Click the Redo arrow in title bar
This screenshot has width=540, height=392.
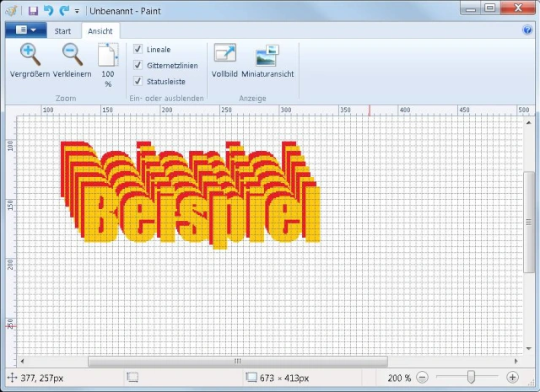click(x=63, y=11)
